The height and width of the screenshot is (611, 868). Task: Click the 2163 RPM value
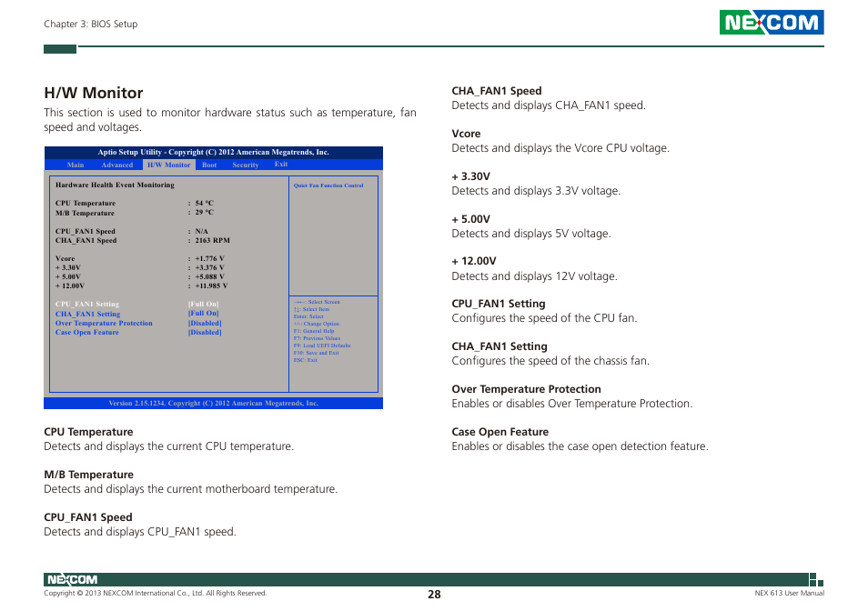coord(213,241)
